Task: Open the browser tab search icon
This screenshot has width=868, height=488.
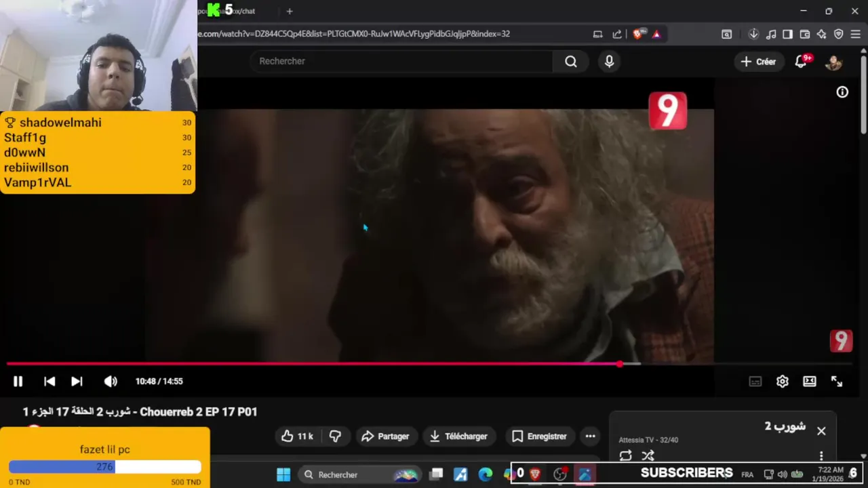Action: (726, 34)
